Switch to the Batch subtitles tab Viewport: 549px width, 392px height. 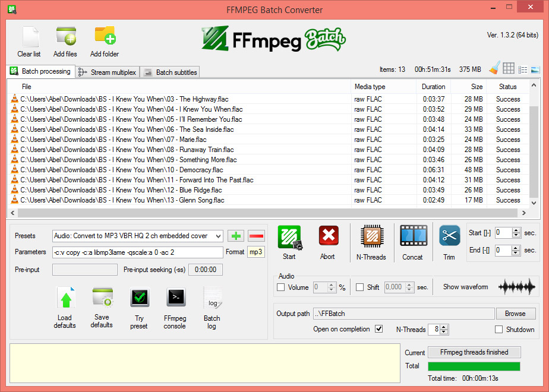point(171,72)
